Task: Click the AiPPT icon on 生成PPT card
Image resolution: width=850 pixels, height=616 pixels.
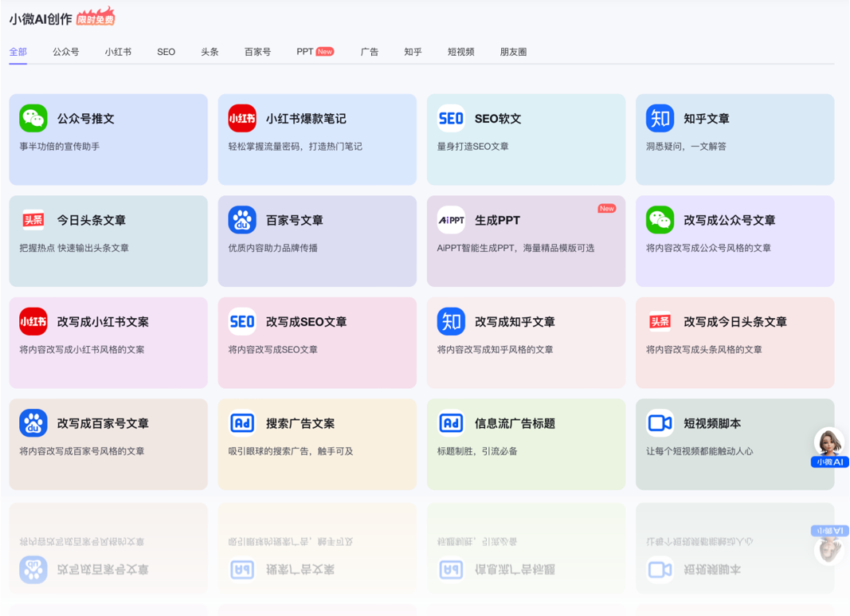Action: pyautogui.click(x=451, y=220)
